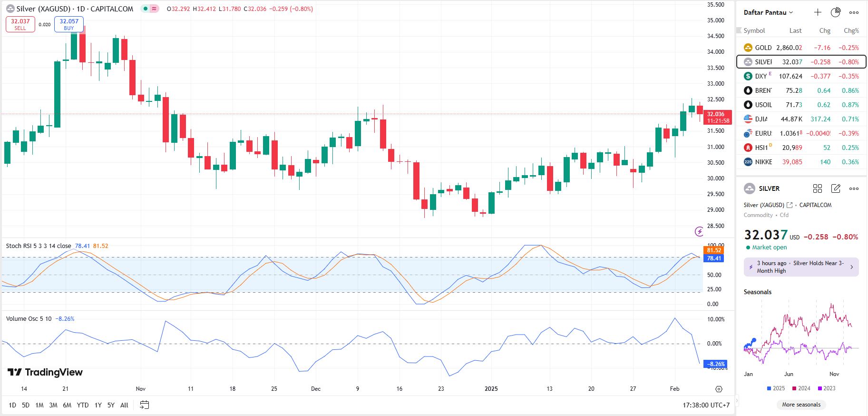Open the Silver XAGUSD external link icon
This screenshot has height=416, width=868.
click(x=790, y=205)
